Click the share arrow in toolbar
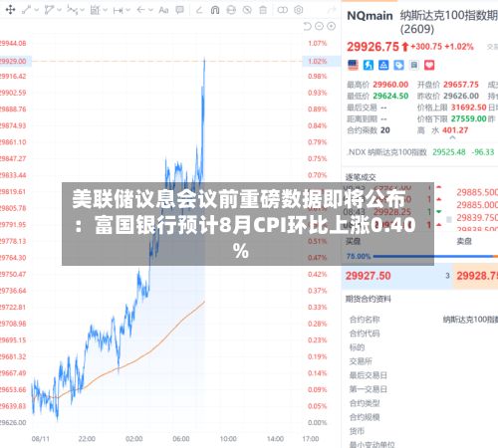 pyautogui.click(x=332, y=10)
